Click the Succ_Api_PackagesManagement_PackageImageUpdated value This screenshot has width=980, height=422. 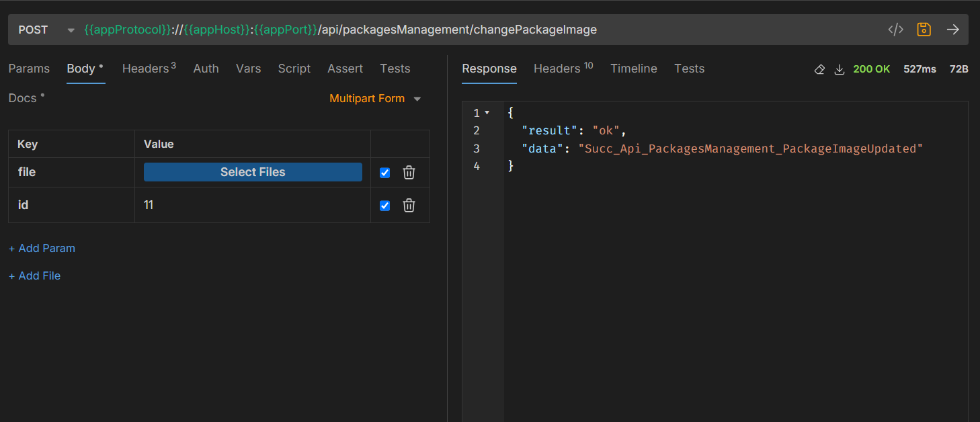pos(751,149)
